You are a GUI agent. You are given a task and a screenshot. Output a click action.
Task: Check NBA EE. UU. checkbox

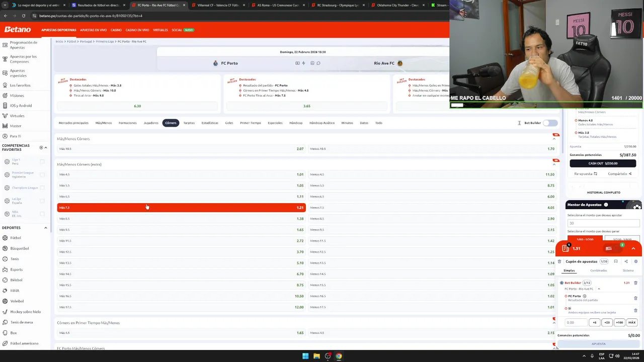(x=42, y=214)
